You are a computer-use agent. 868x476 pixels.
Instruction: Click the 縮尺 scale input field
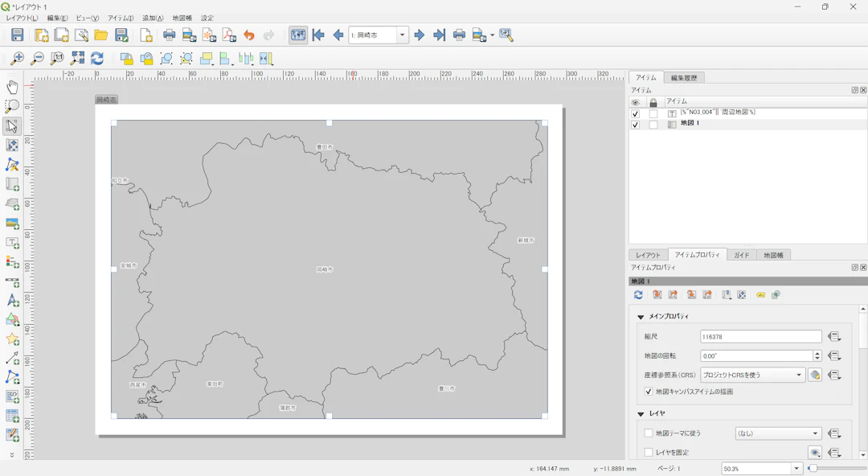(760, 337)
